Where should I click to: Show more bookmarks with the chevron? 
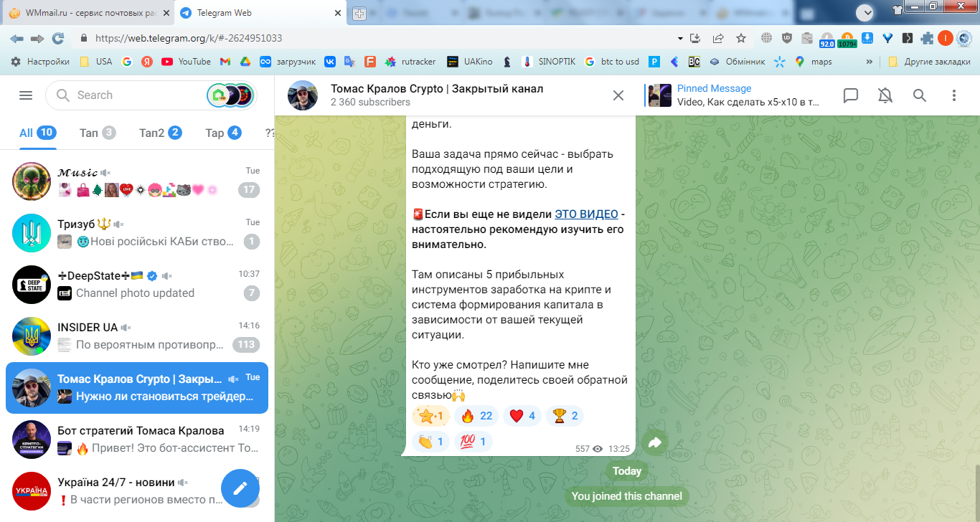(870, 62)
